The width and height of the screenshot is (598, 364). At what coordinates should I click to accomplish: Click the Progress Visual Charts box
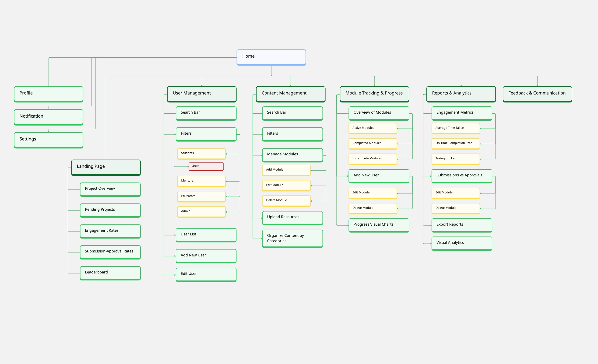379,225
